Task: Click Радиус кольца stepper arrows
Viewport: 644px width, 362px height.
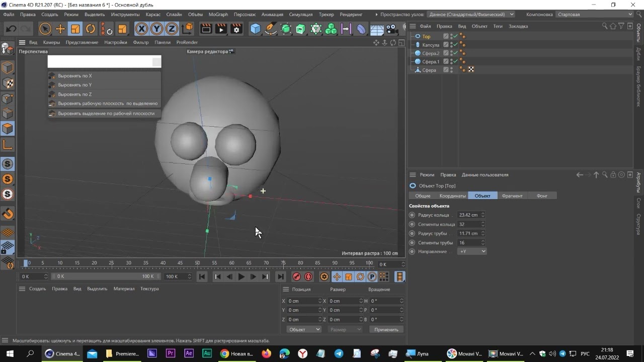Action: [x=483, y=215]
